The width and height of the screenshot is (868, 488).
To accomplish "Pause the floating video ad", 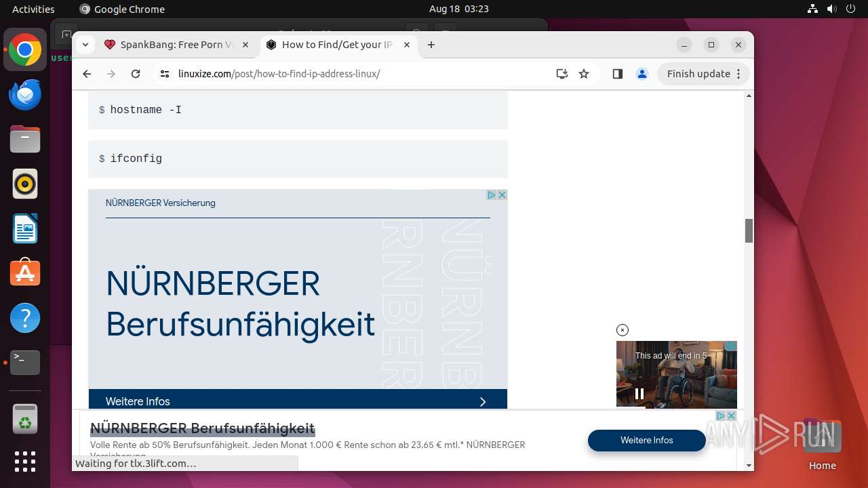I will point(639,393).
